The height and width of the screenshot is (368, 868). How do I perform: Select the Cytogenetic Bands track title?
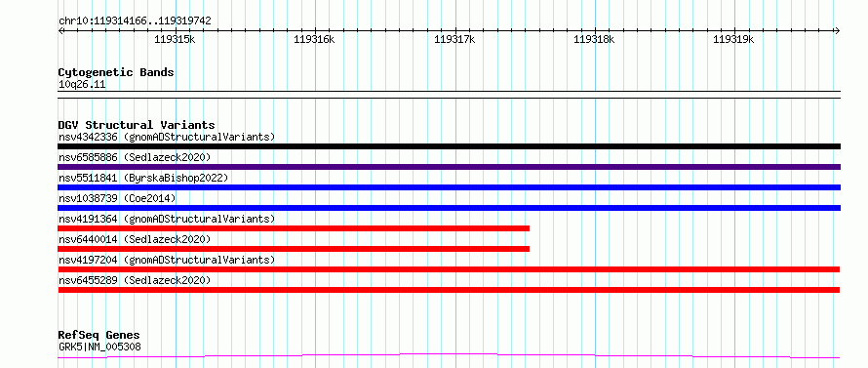[116, 72]
